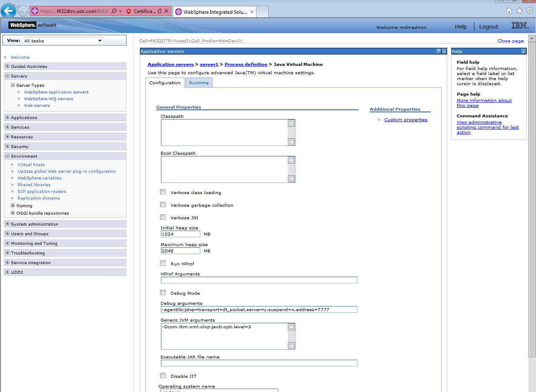Click the WebSphere software logo

32,25
